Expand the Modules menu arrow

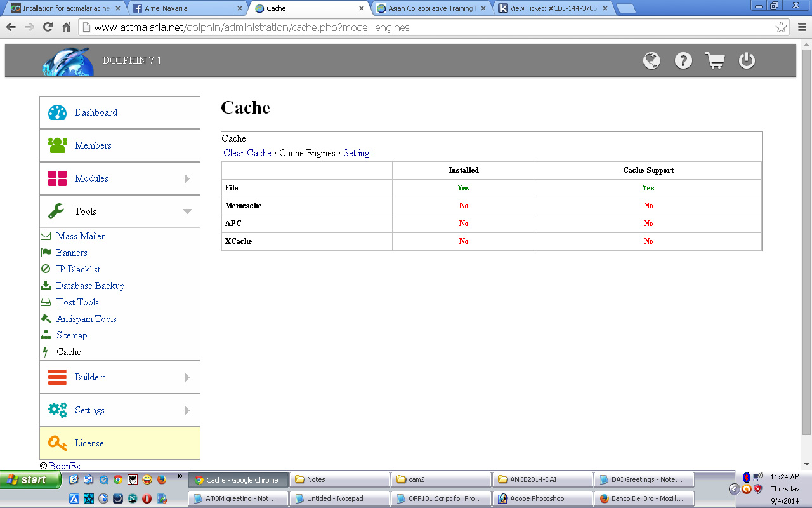coord(187,179)
